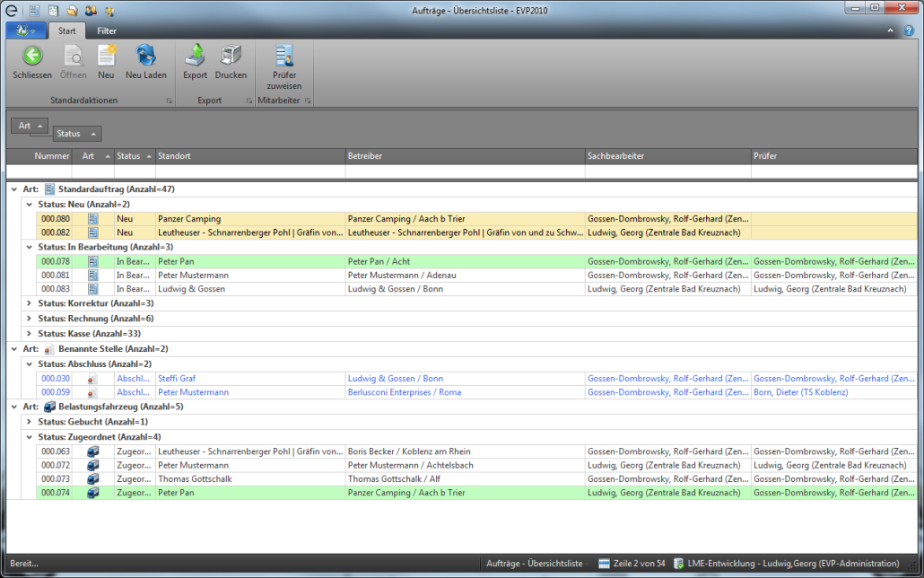Image resolution: width=924 pixels, height=578 pixels.
Task: Click the Benannte Stelle group icon
Action: click(49, 349)
